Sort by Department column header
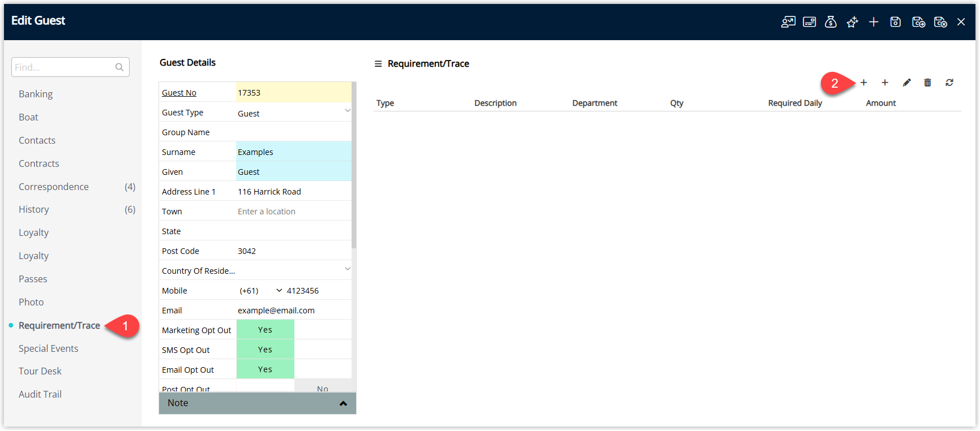This screenshot has width=980, height=431. pos(594,103)
